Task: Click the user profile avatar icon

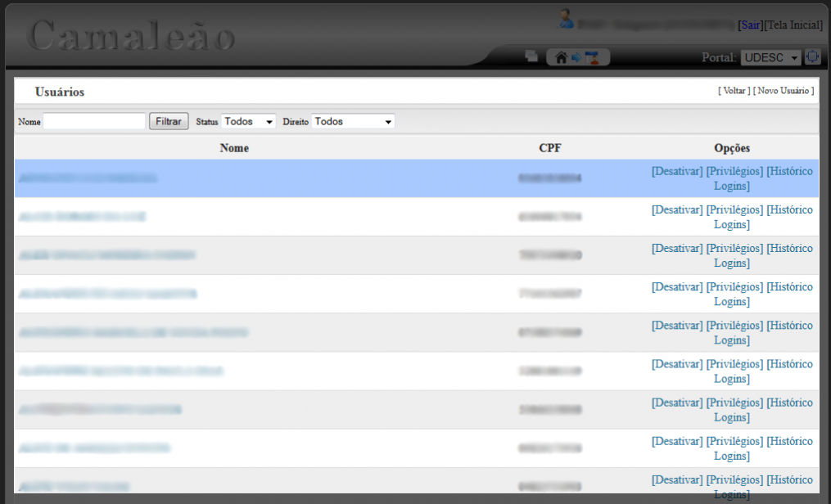Action: click(x=566, y=19)
